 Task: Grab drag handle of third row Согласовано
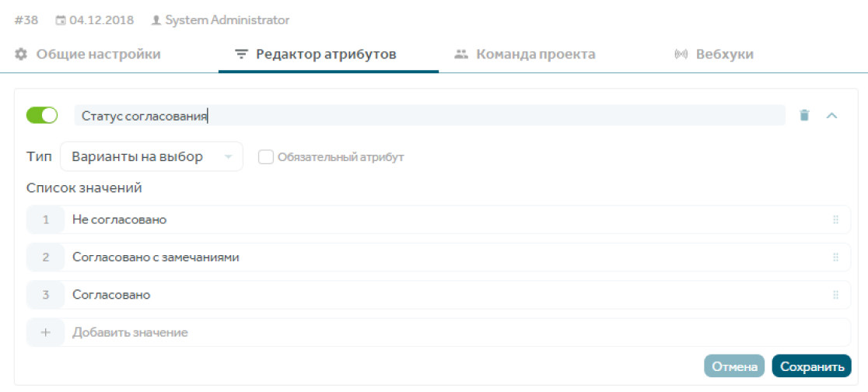(x=836, y=295)
